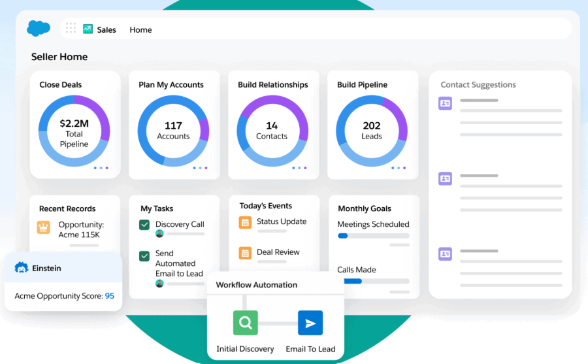Screen dimensions: 588x364
Task: Click the Opportunity crown icon
Action: pyautogui.click(x=44, y=227)
